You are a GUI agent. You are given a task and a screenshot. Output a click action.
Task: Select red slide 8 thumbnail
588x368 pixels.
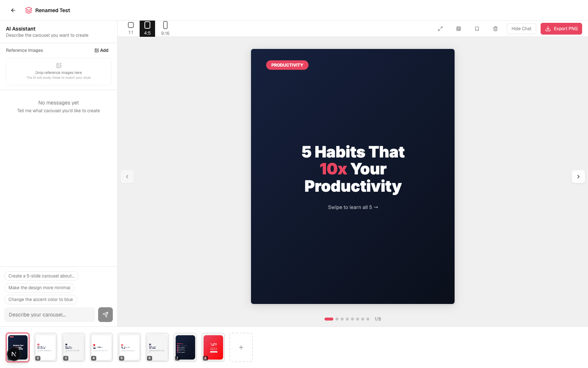tap(213, 347)
